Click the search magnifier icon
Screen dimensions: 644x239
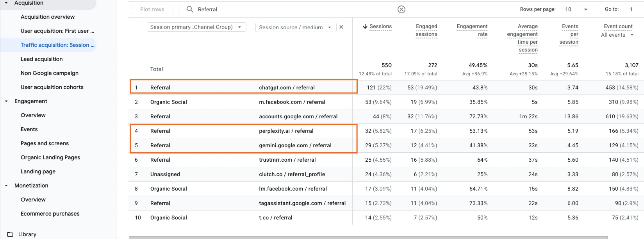click(x=190, y=9)
